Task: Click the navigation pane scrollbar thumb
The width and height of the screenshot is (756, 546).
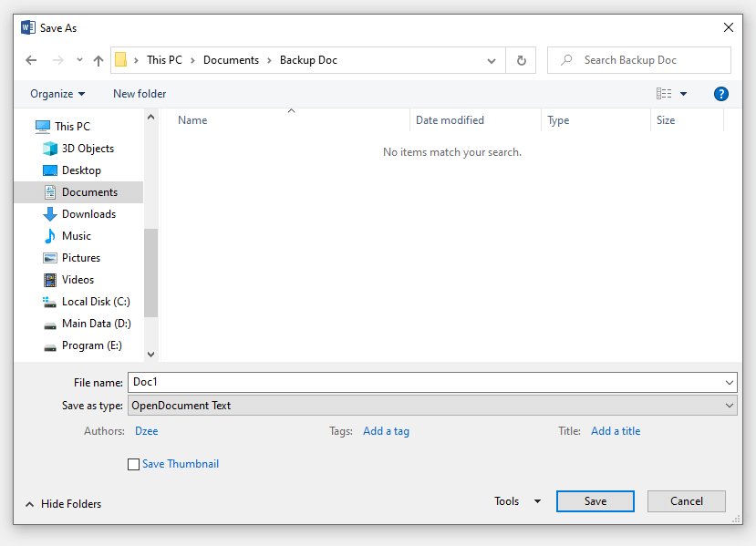Action: [x=150, y=273]
